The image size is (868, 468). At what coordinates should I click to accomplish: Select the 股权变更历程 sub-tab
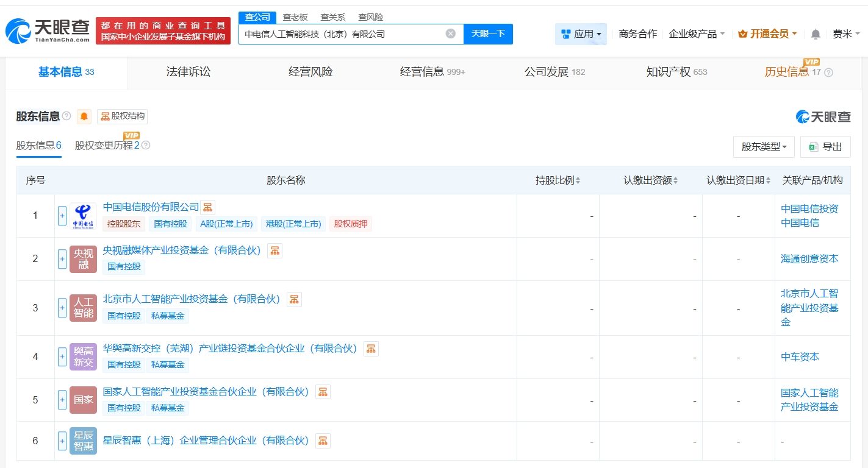(x=107, y=146)
